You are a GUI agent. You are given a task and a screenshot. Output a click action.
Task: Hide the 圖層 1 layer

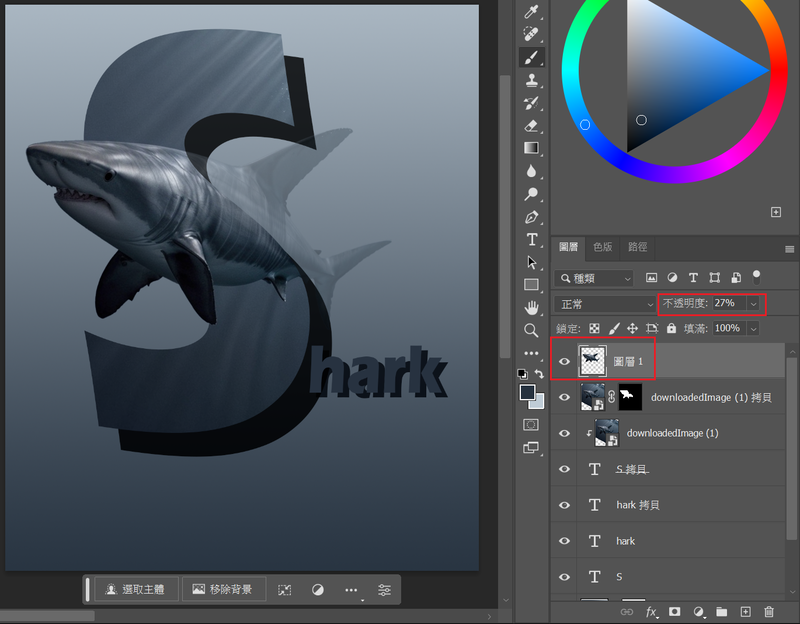pos(564,361)
